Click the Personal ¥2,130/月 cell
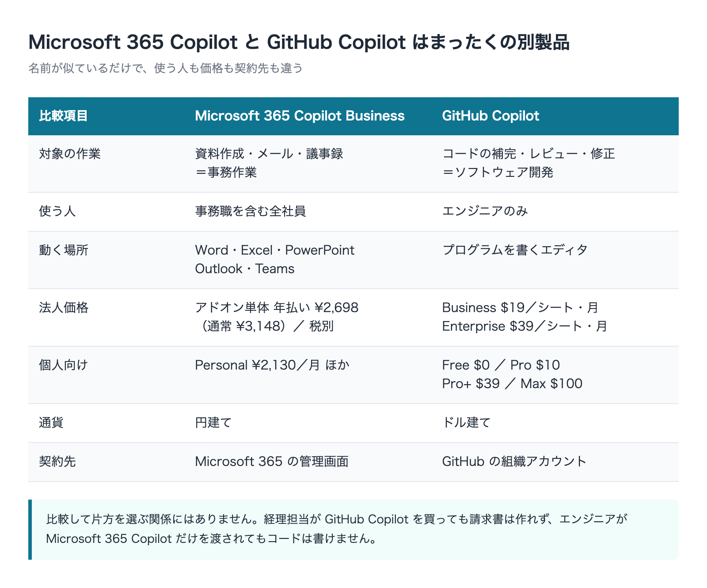The image size is (707, 588). tap(272, 365)
